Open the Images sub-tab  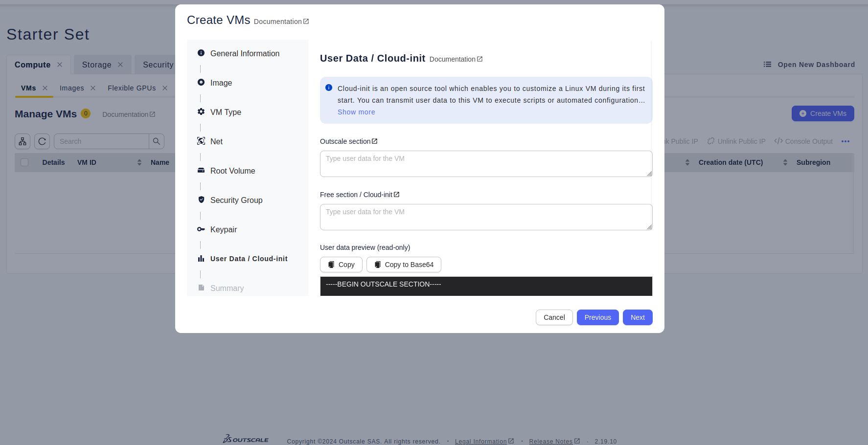[x=72, y=88]
